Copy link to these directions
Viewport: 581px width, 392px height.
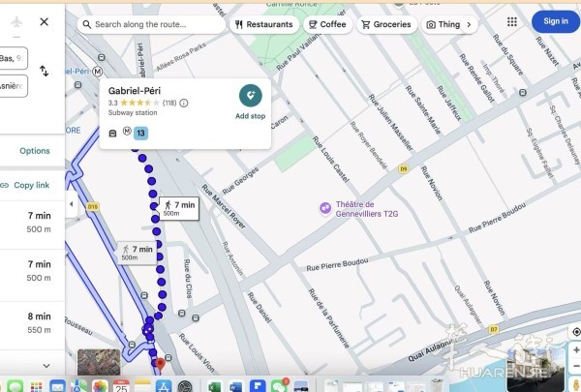click(x=32, y=185)
